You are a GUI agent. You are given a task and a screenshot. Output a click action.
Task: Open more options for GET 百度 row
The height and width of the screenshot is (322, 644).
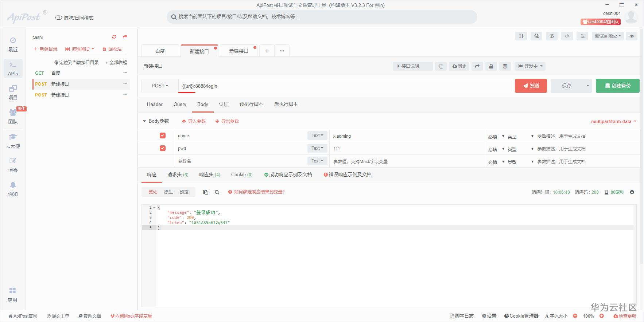[125, 73]
